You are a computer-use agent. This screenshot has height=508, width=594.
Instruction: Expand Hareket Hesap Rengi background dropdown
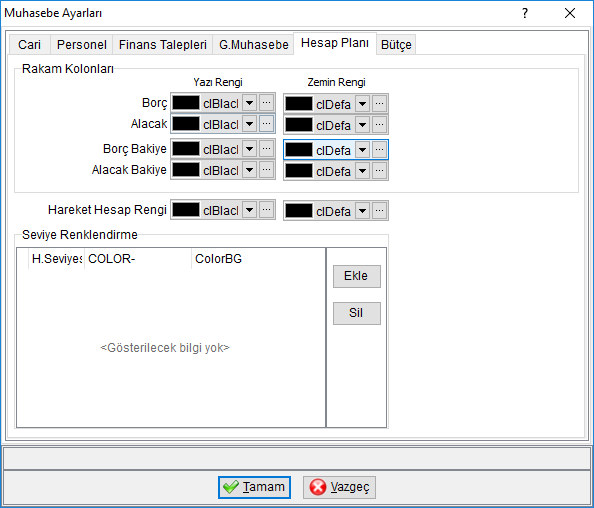pyautogui.click(x=363, y=211)
